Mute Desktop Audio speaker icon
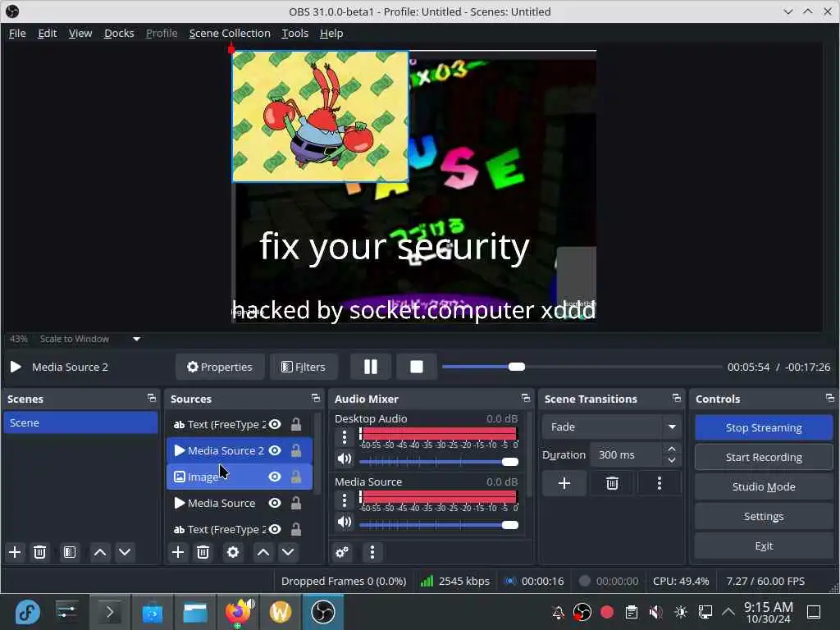Screen dimensions: 840x630 345,459
